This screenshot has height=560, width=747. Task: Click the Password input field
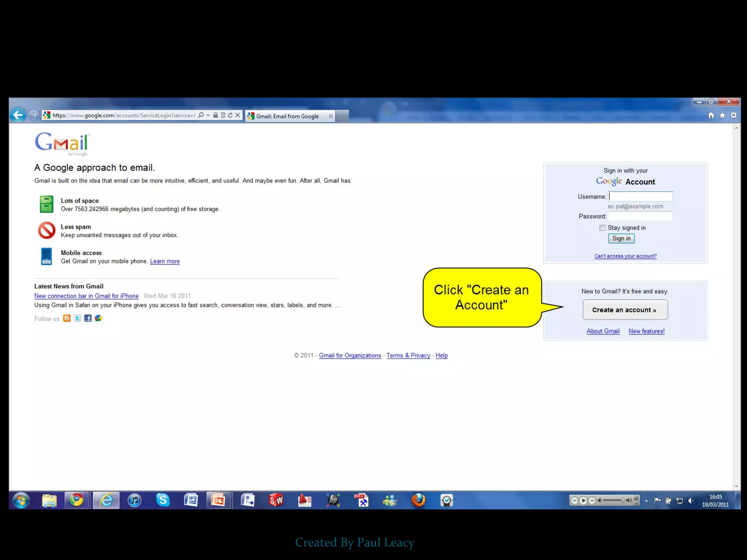point(640,216)
